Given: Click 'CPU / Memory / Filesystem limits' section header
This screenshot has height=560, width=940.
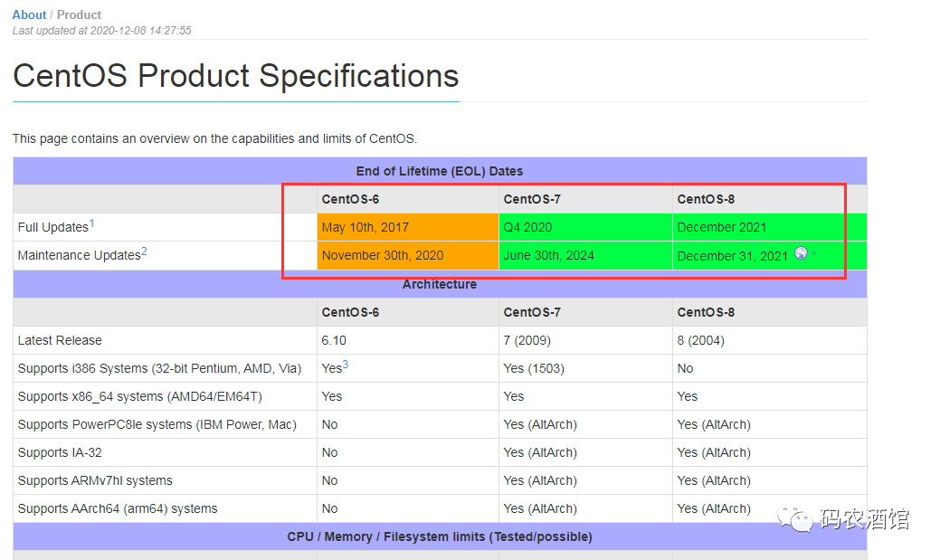Looking at the screenshot, I should tap(440, 537).
